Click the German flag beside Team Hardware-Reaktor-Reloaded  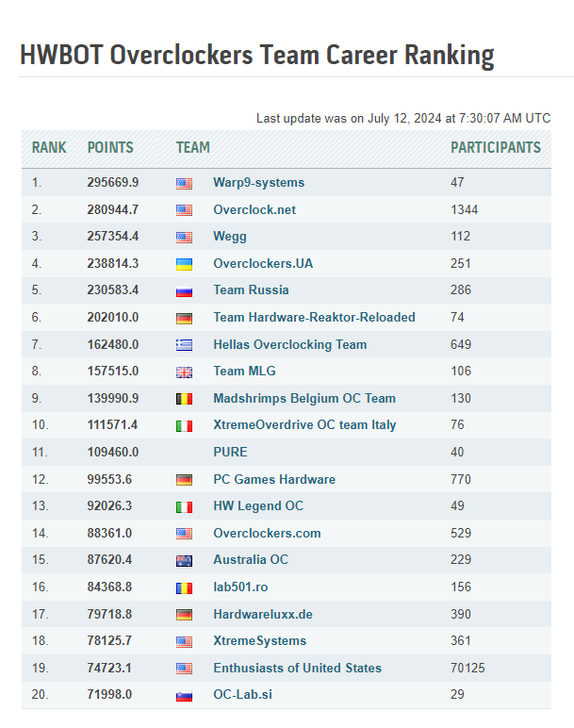point(184,319)
